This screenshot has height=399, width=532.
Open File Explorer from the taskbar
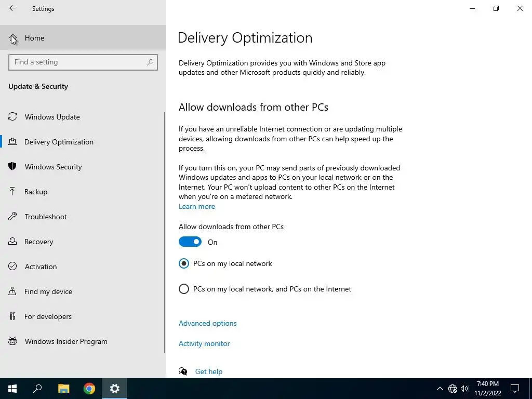63,389
